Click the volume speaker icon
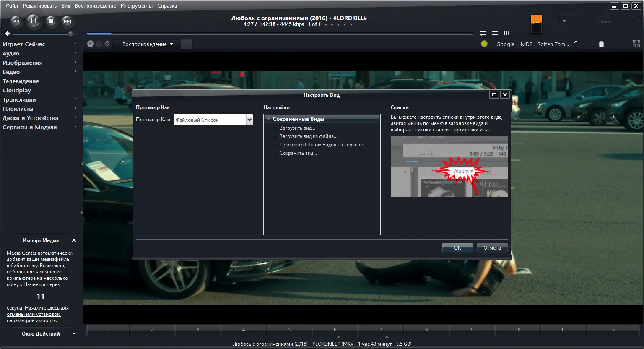Screen dimensions: 644x349 [x=7, y=34]
